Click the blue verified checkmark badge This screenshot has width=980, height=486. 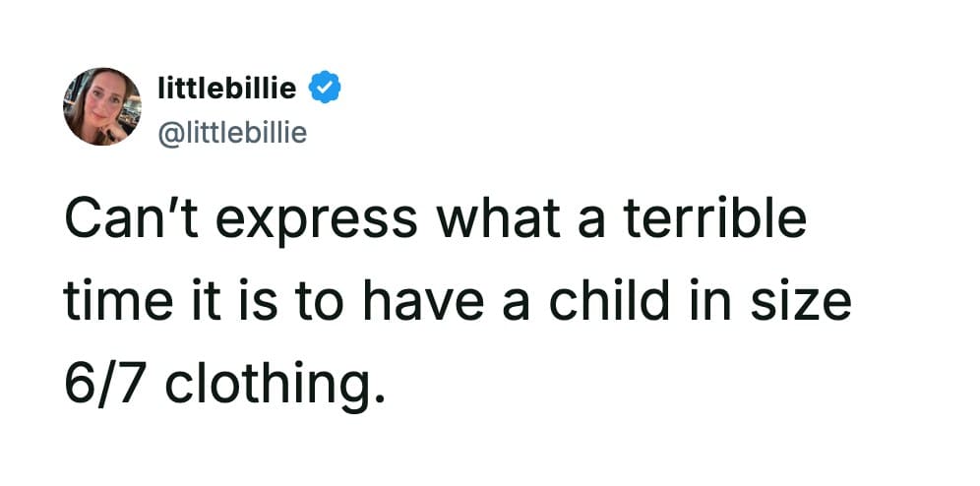(324, 88)
